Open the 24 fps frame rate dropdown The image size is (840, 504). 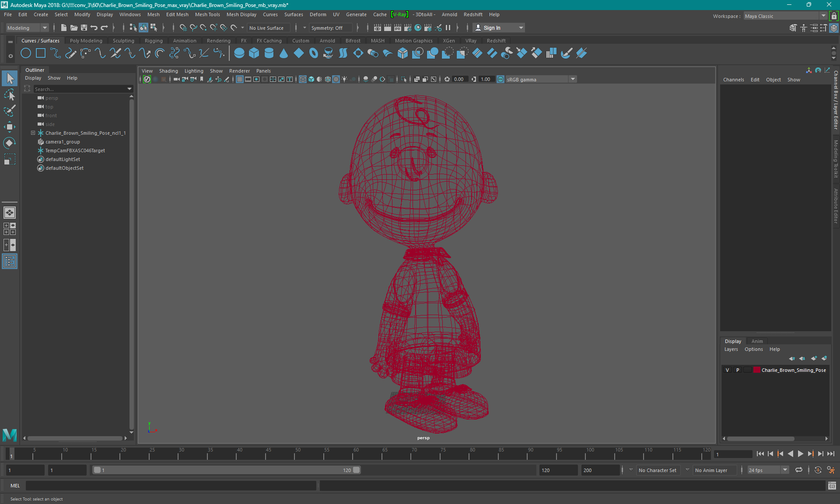(768, 470)
